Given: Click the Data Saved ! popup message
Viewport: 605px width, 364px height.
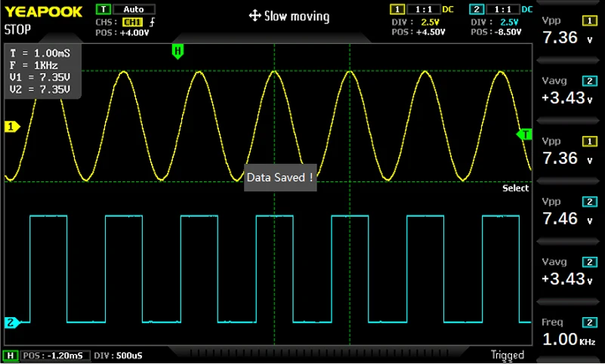Looking at the screenshot, I should point(280,177).
